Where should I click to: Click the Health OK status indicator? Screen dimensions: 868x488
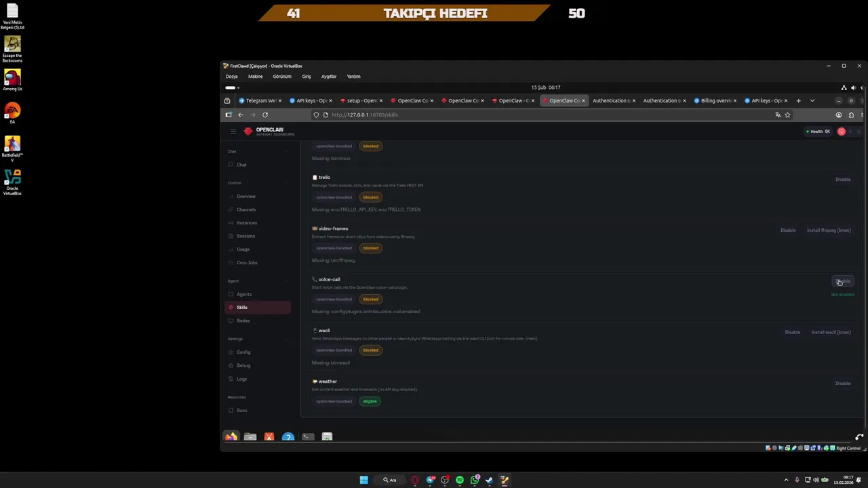click(818, 131)
